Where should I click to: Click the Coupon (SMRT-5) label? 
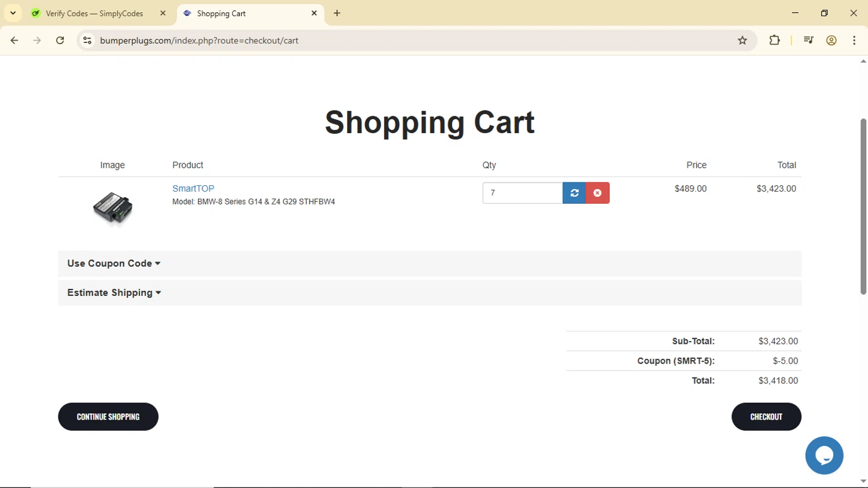(x=676, y=361)
